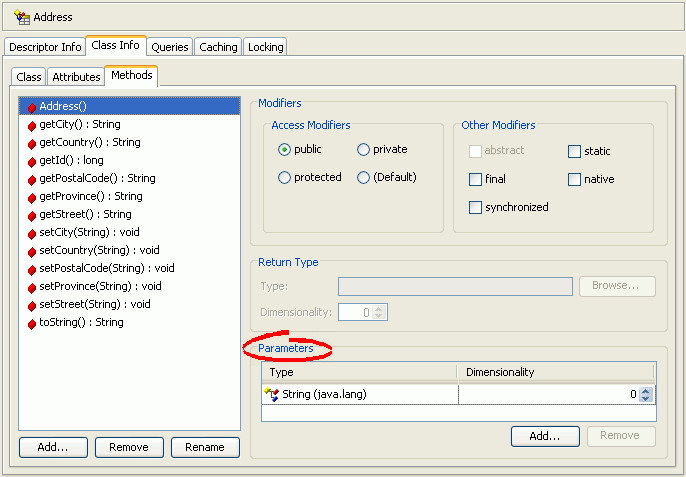
Task: Click the Rename button
Action: [205, 447]
